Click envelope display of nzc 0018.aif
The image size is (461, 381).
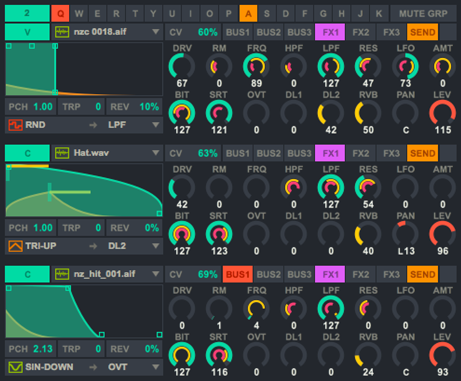(84, 69)
